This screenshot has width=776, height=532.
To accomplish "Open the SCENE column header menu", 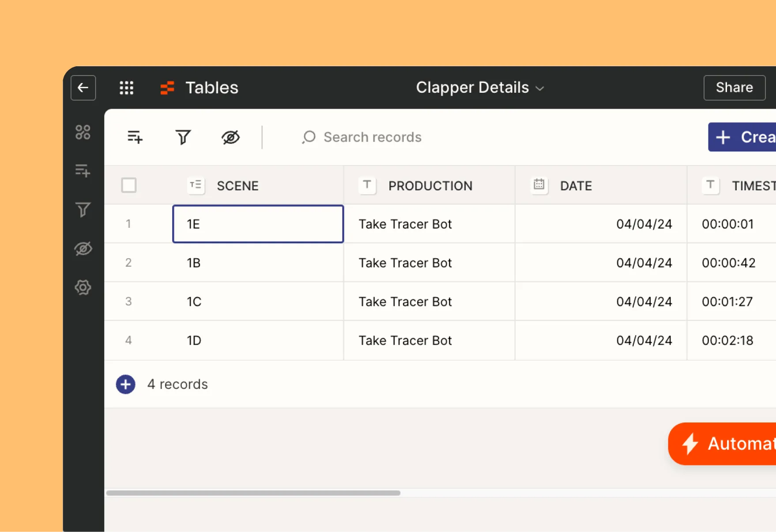I will click(258, 185).
